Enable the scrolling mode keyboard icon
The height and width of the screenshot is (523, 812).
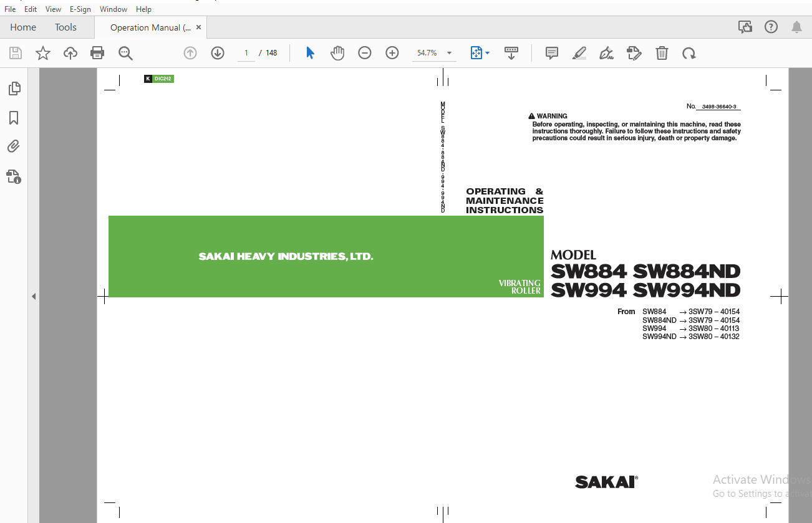pos(511,53)
